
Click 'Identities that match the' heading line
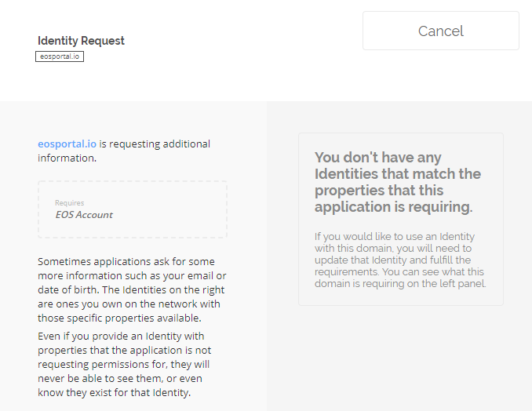point(398,173)
